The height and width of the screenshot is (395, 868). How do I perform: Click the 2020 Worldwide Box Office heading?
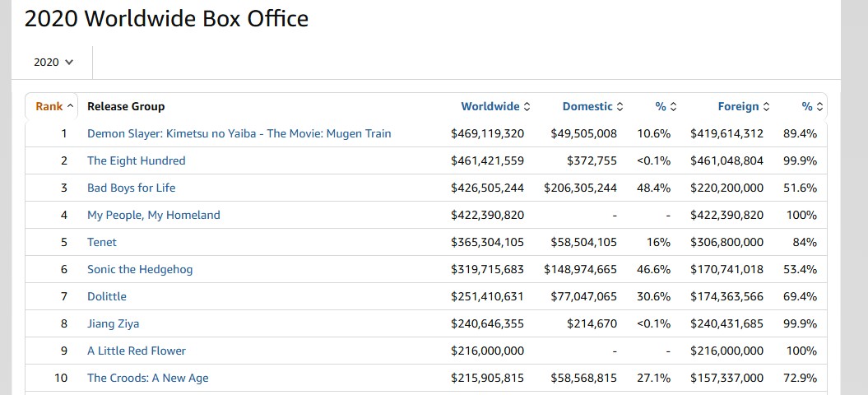(x=166, y=19)
